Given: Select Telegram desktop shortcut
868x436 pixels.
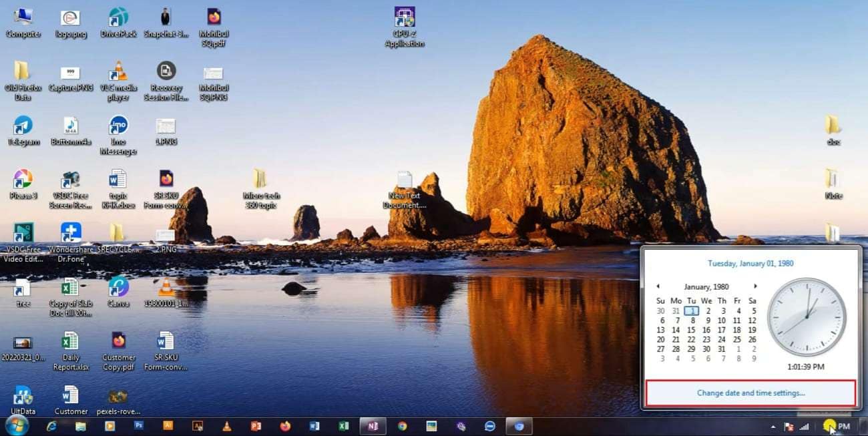Looking at the screenshot, I should [23, 131].
